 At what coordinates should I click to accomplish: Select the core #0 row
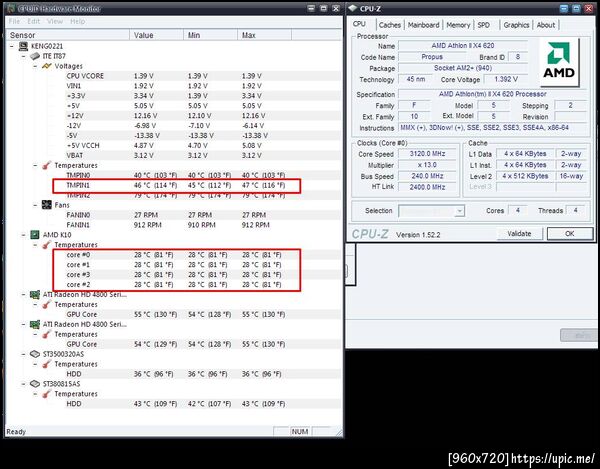point(203,255)
